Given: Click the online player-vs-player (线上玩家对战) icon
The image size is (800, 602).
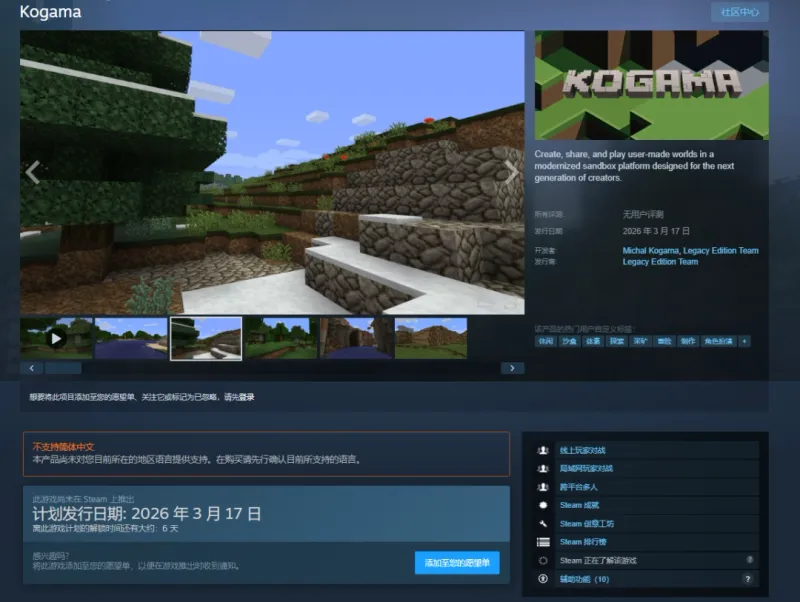Looking at the screenshot, I should click(542, 450).
